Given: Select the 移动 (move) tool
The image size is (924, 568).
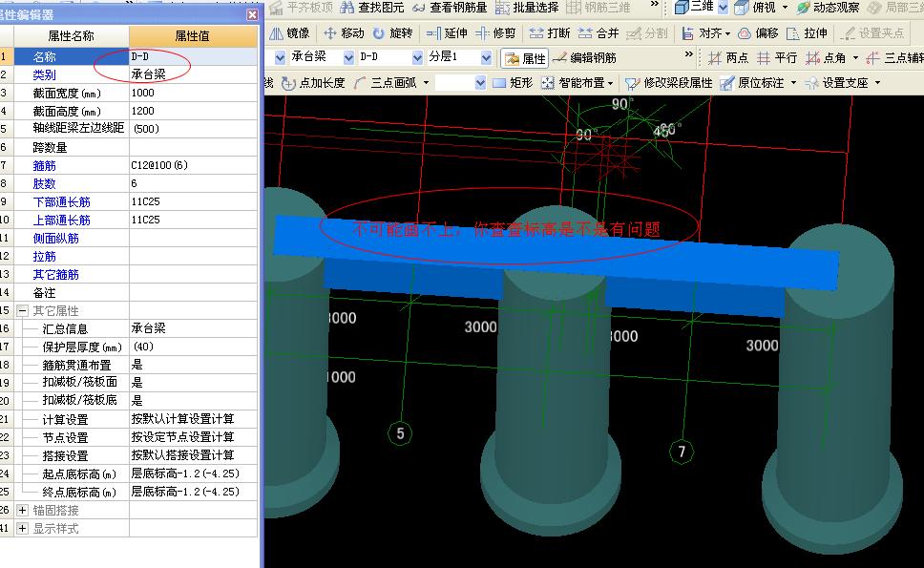Looking at the screenshot, I should click(344, 33).
